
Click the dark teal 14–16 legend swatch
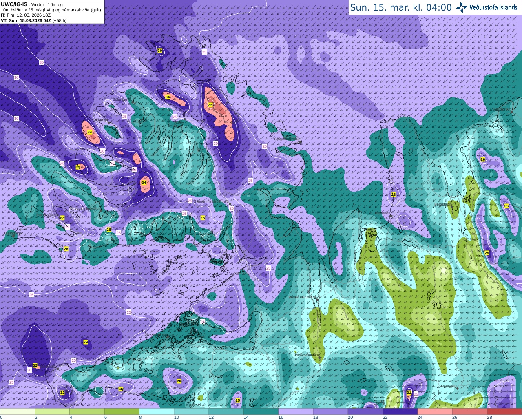(261, 411)
